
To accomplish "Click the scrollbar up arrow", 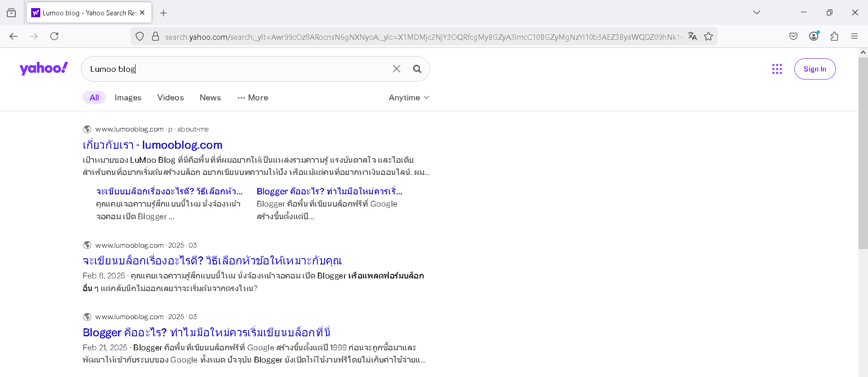I will click(x=863, y=52).
